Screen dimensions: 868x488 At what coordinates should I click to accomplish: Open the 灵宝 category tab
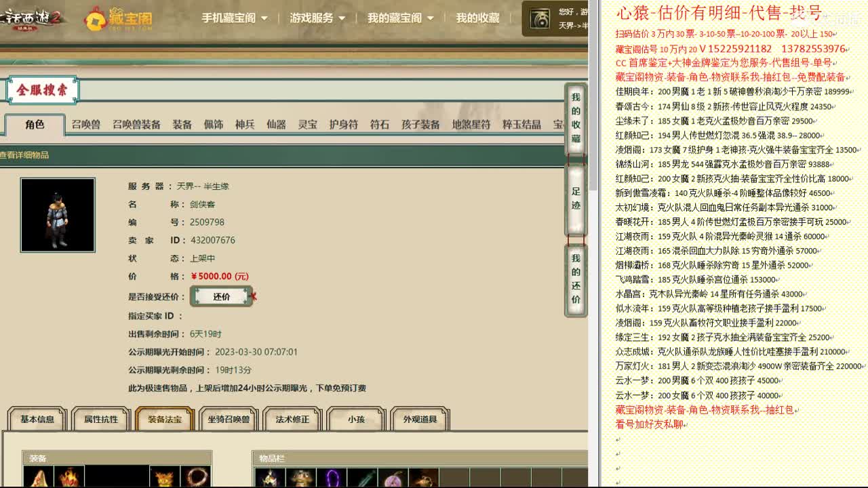pos(308,125)
